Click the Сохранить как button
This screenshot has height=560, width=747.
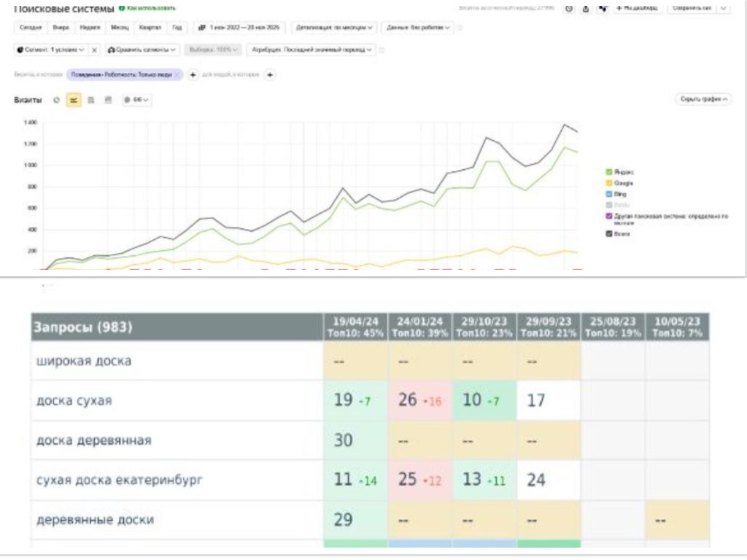(x=690, y=8)
